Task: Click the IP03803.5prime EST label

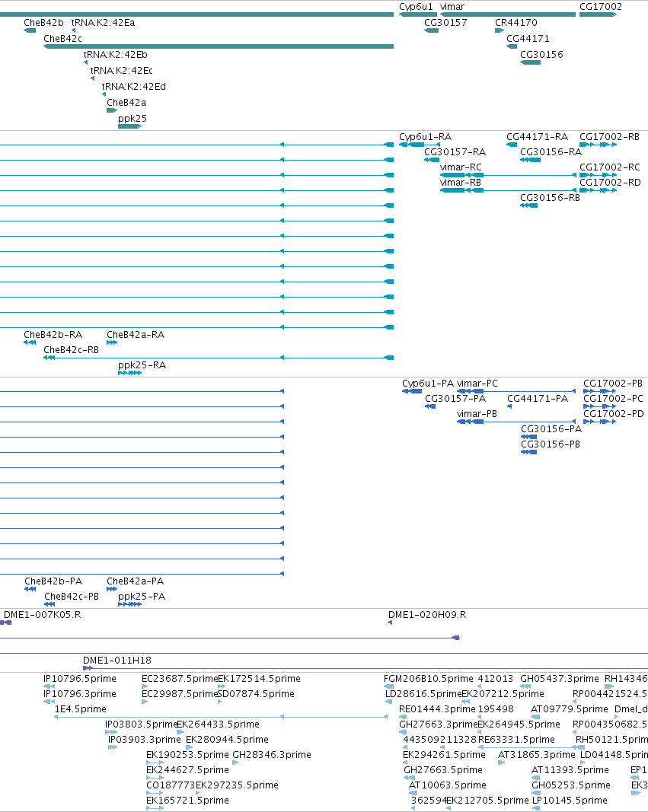Action: [x=141, y=724]
